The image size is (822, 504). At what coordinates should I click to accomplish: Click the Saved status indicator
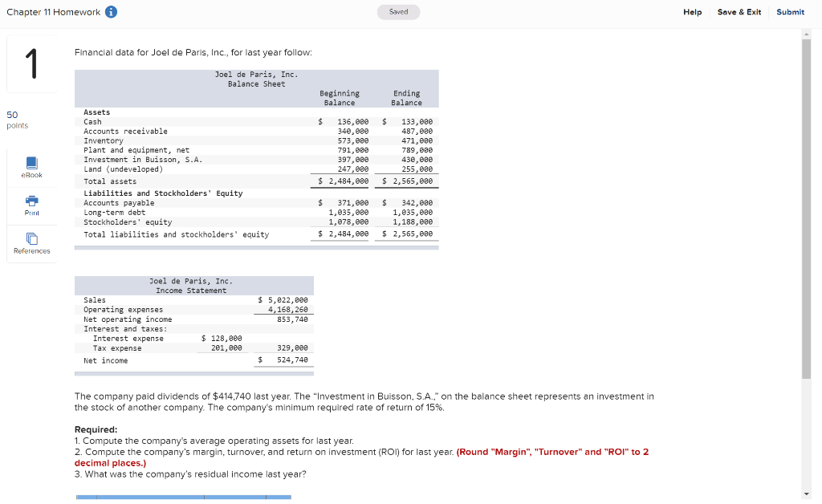coord(398,12)
